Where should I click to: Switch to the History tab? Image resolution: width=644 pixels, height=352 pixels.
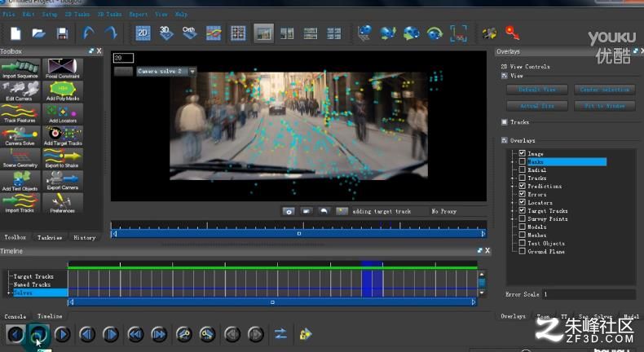coord(85,237)
